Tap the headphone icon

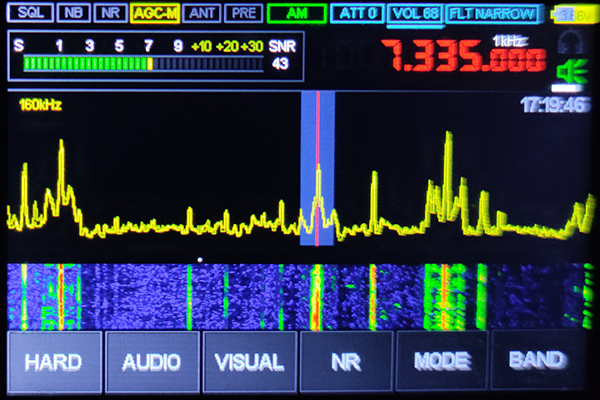click(x=570, y=42)
